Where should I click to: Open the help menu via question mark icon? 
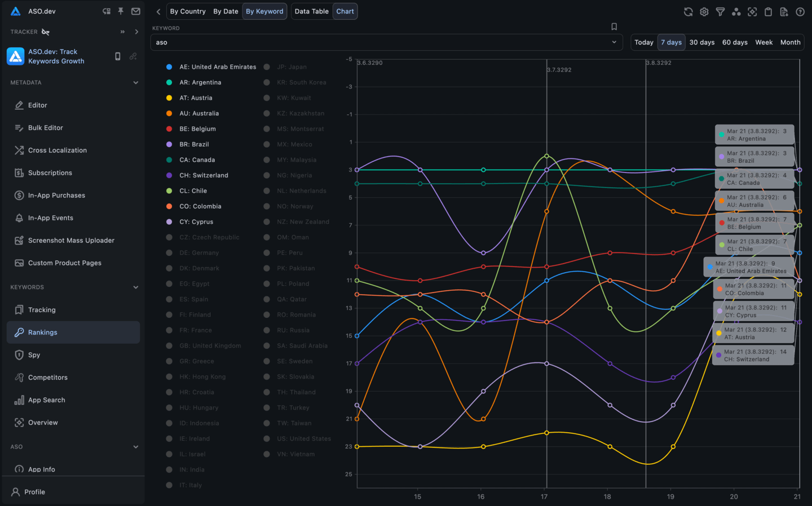800,11
